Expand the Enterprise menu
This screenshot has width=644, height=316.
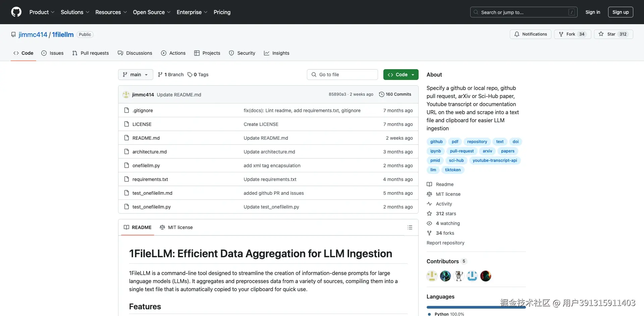click(x=192, y=12)
